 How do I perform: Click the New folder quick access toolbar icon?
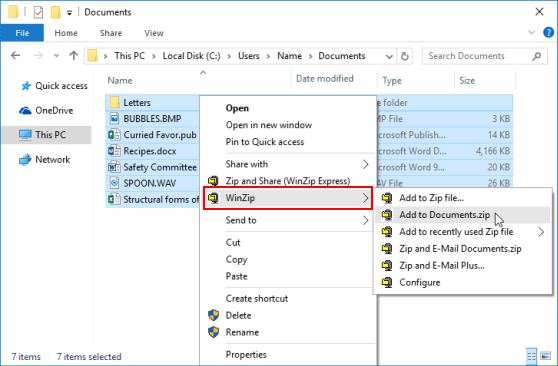56,12
